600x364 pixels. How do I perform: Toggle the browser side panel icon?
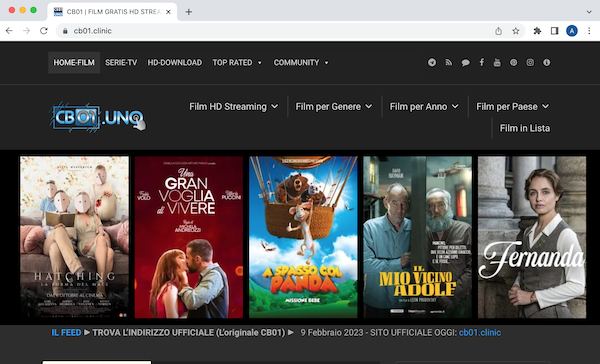coord(554,31)
